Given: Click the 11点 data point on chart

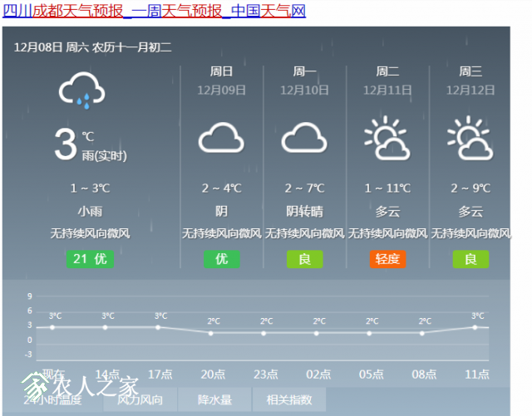Looking at the screenshot, I should [x=475, y=327].
